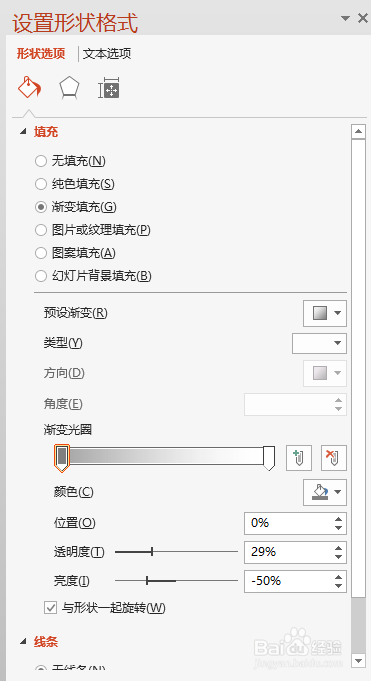
Task: Collapse the 填充 section
Action: point(23,132)
